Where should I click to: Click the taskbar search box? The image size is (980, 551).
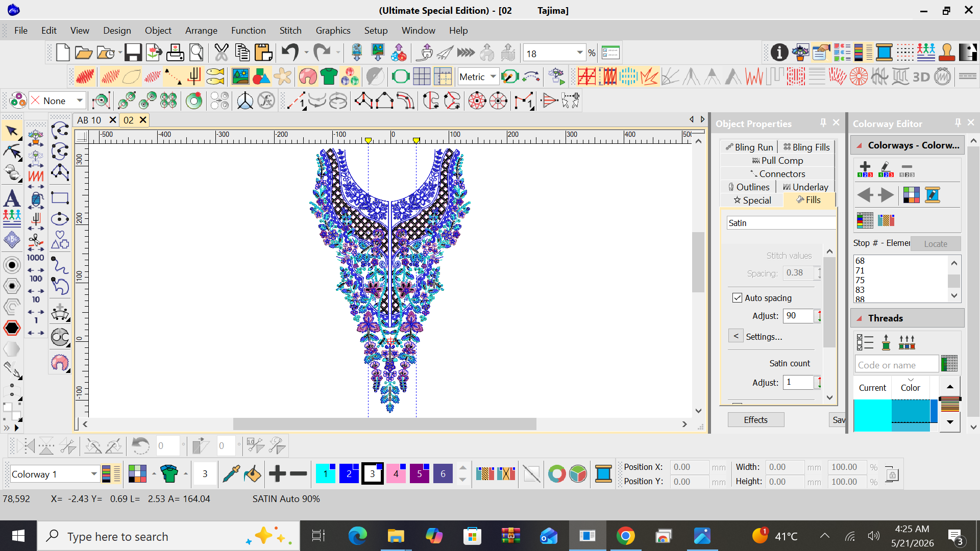[168, 536]
